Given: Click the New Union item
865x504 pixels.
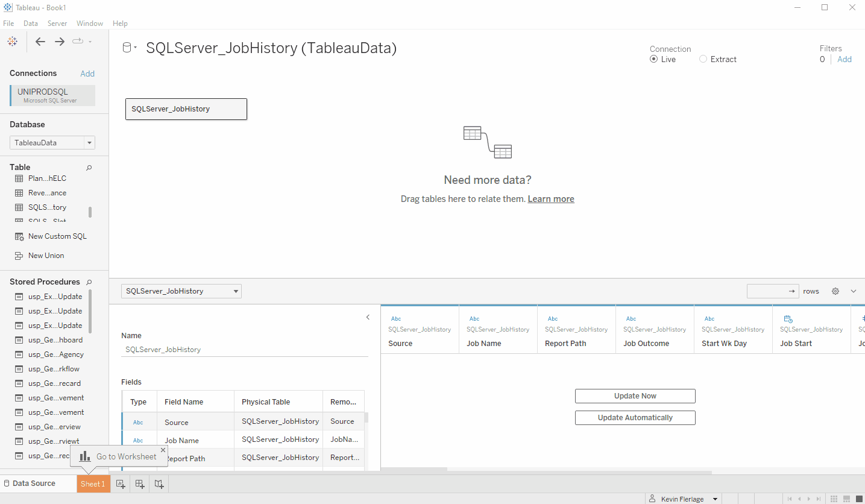Looking at the screenshot, I should click(39, 256).
